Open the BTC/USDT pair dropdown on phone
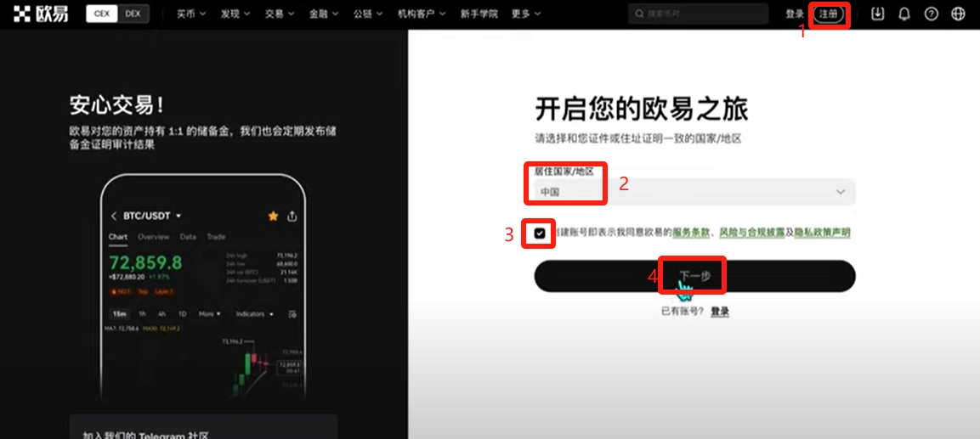Image resolution: width=980 pixels, height=439 pixels. pyautogui.click(x=152, y=216)
